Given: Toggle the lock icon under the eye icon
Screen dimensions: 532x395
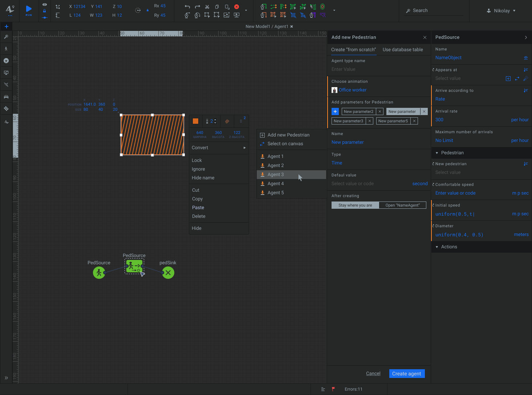Looking at the screenshot, I should (x=45, y=11).
